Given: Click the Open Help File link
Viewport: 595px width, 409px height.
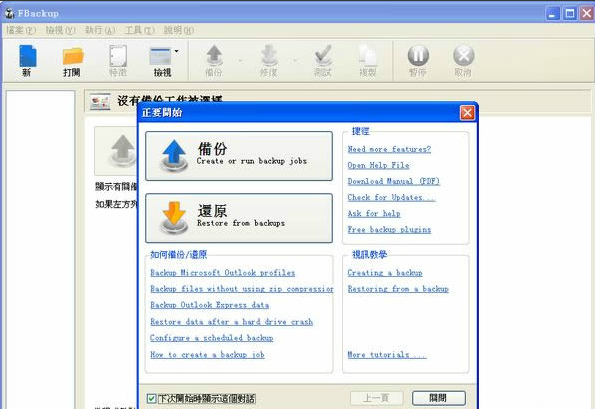Looking at the screenshot, I should (x=378, y=165).
